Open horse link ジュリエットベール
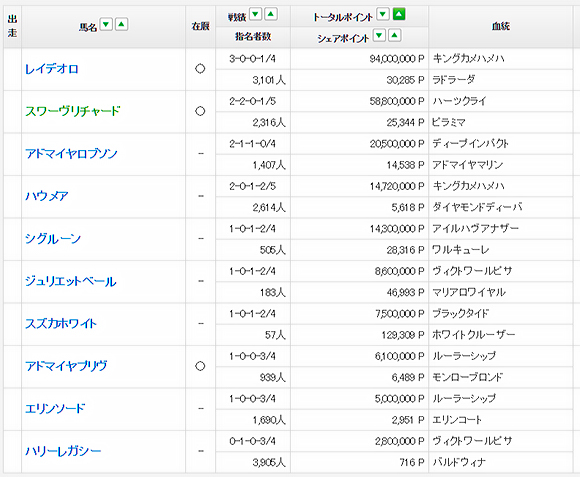The image size is (580, 477). (x=70, y=281)
